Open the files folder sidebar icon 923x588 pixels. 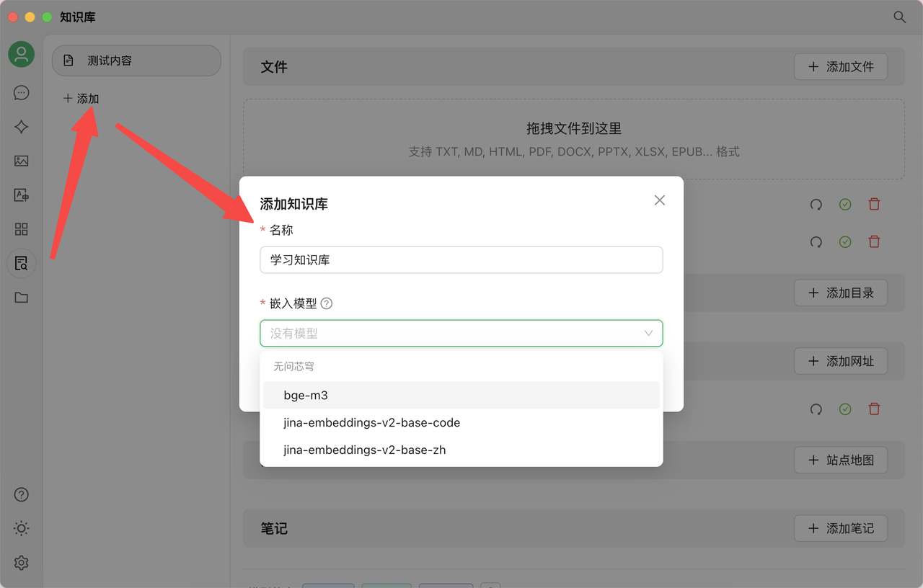(22, 297)
